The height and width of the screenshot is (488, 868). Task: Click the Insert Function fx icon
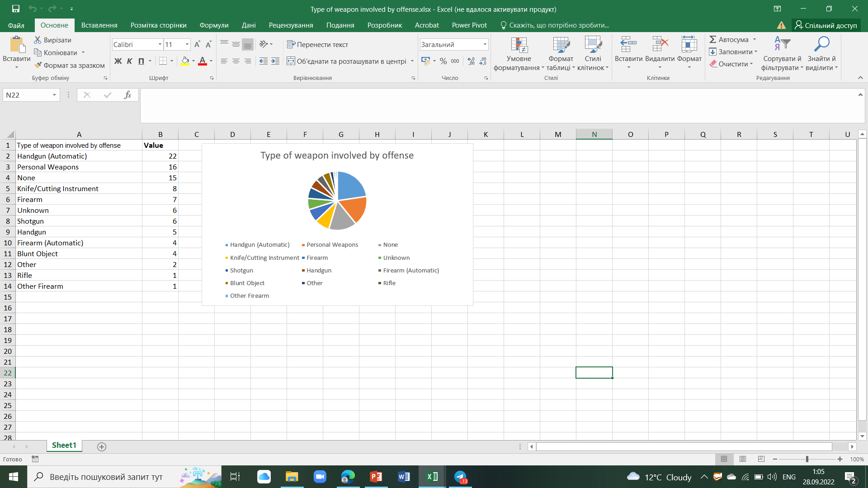[127, 95]
